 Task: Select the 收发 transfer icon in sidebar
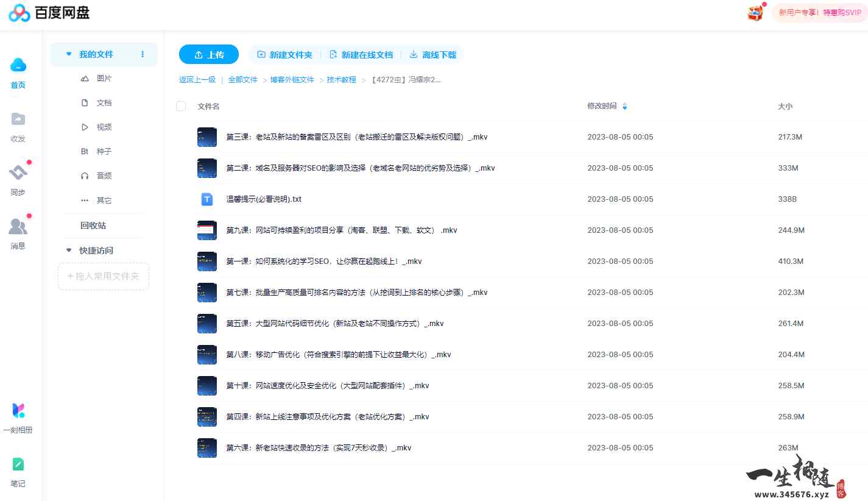click(18, 126)
